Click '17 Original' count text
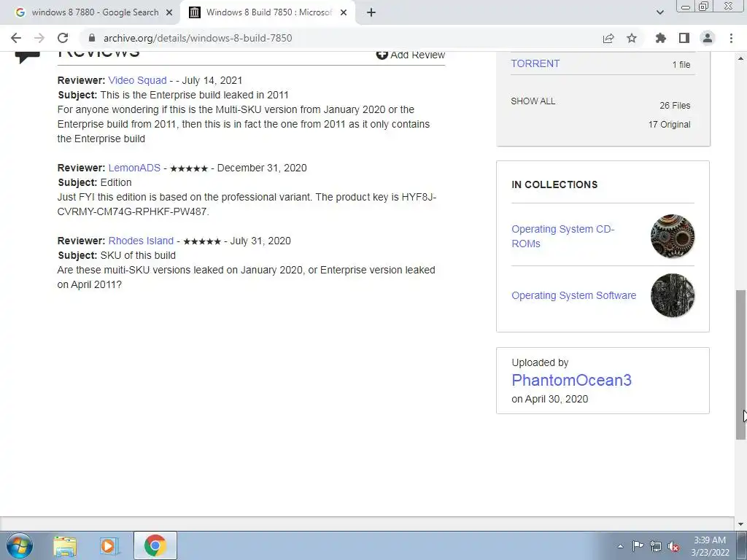This screenshot has width=747, height=560. pos(669,125)
